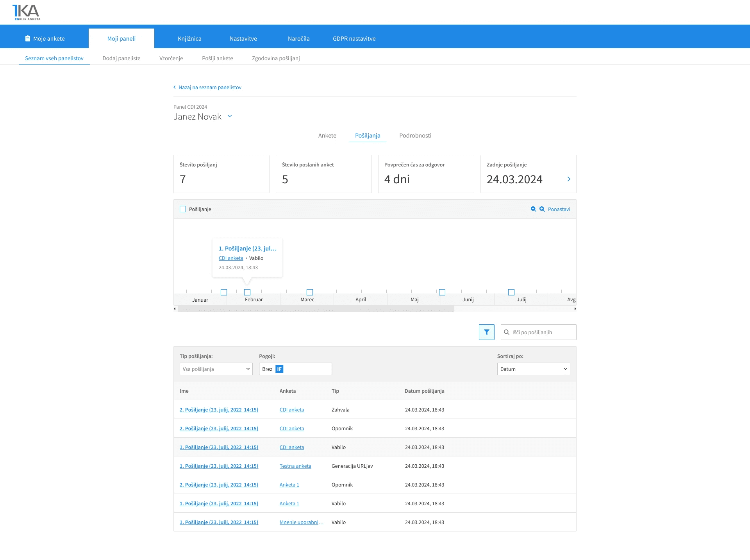Switch to Podrobnosti tab

(x=415, y=136)
